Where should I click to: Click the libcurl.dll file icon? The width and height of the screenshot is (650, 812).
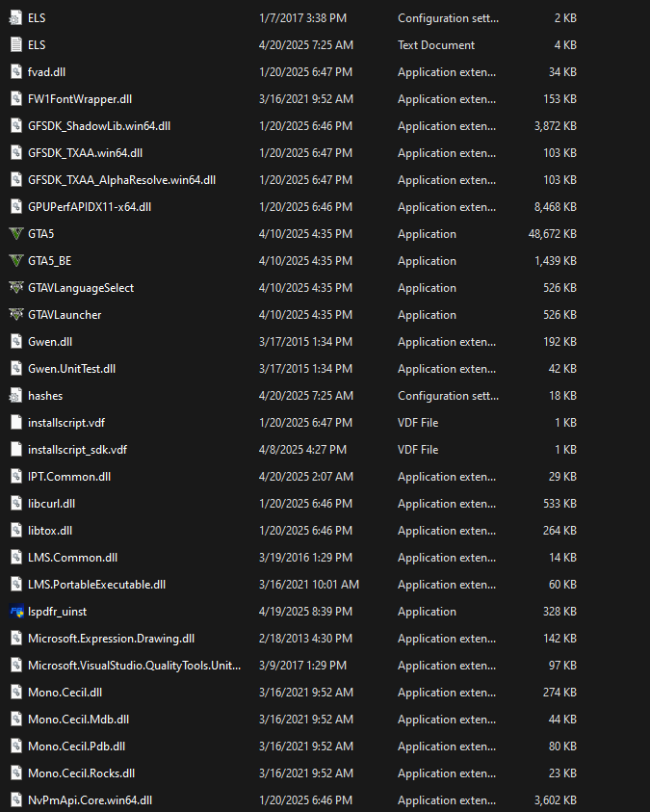[x=16, y=504]
